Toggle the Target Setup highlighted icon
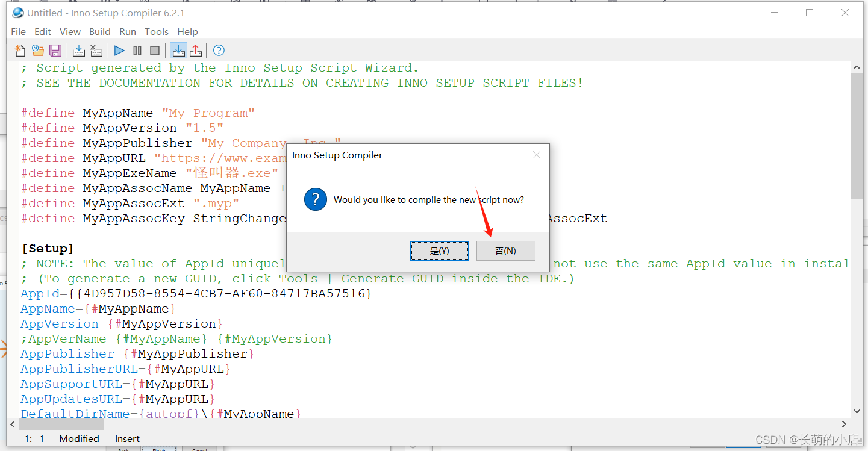The width and height of the screenshot is (868, 451). 178,51
